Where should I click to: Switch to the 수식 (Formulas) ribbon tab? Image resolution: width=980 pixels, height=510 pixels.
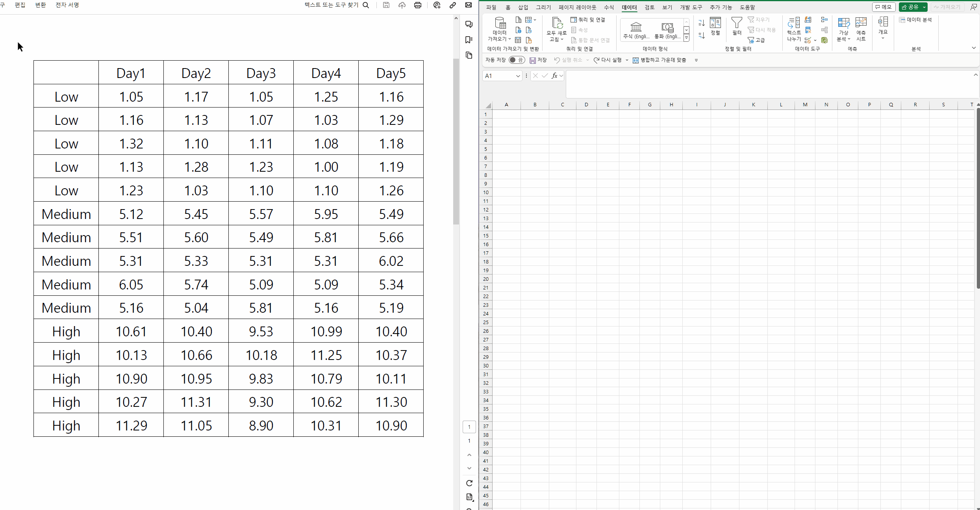(x=609, y=7)
